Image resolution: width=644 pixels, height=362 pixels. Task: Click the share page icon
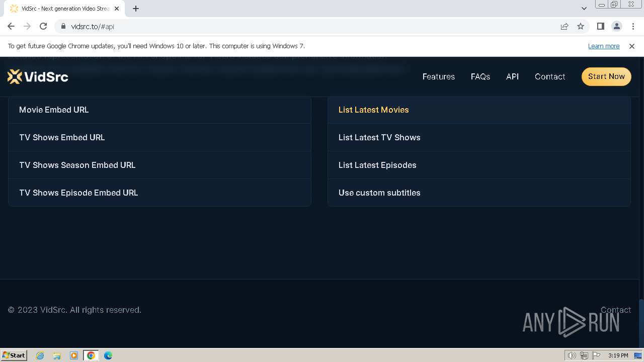565,26
